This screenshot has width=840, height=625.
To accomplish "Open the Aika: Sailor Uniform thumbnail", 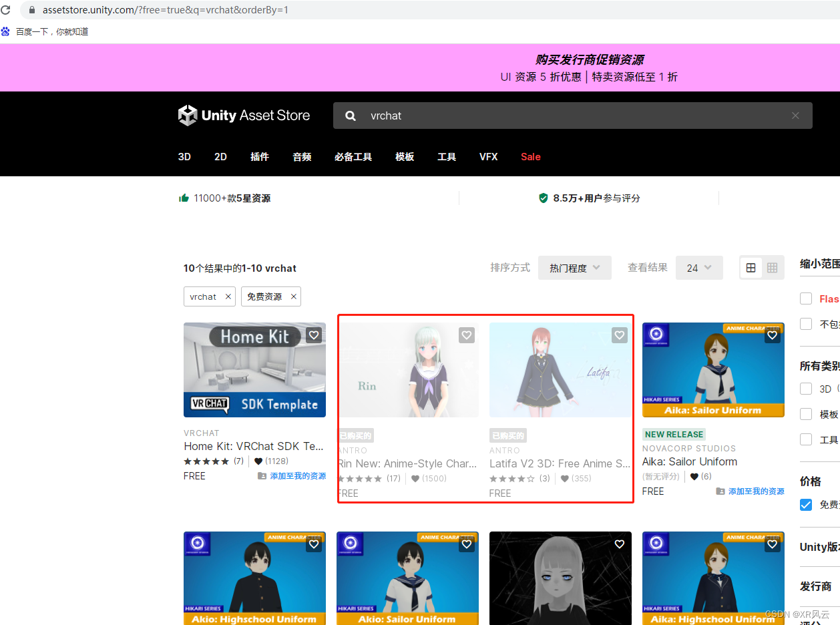I will click(x=713, y=370).
